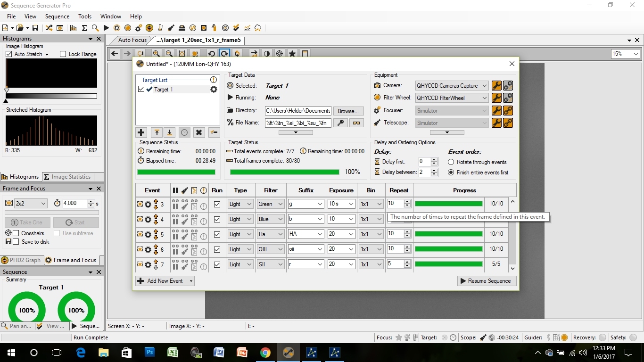Image resolution: width=644 pixels, height=362 pixels.
Task: Delete target with the X button under Target List
Action: pyautogui.click(x=199, y=132)
